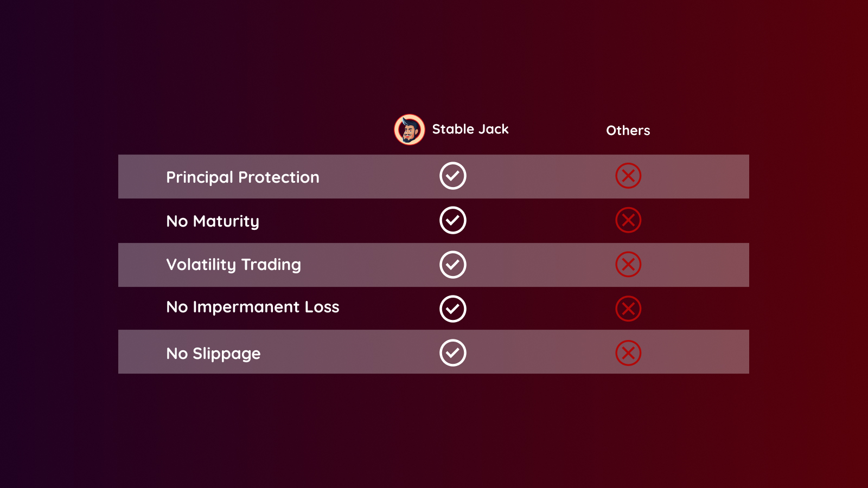Select the Stable Jack column heading
The image size is (868, 488).
coord(470,129)
